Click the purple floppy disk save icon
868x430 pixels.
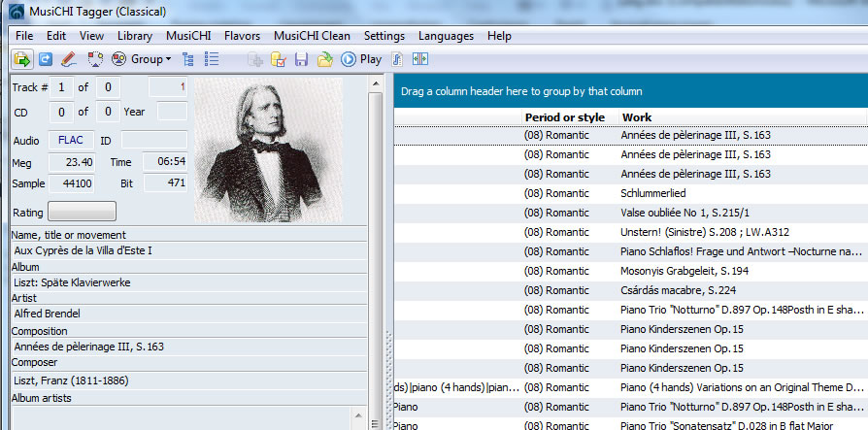[x=301, y=59]
